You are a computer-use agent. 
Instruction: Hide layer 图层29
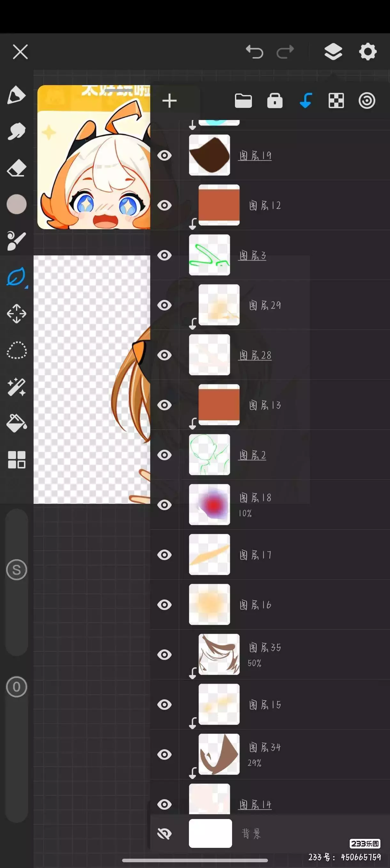[165, 305]
